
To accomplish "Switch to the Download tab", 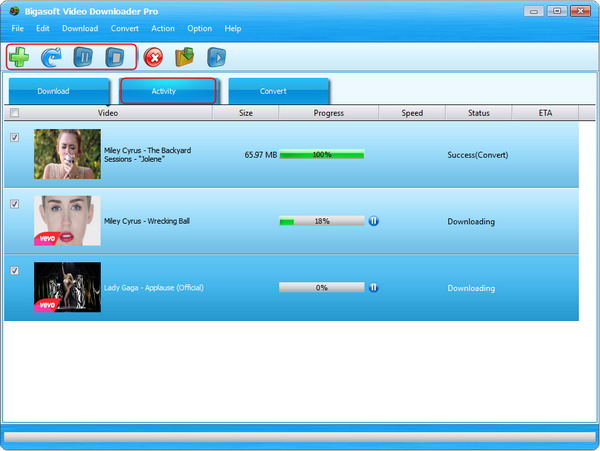I will [59, 91].
